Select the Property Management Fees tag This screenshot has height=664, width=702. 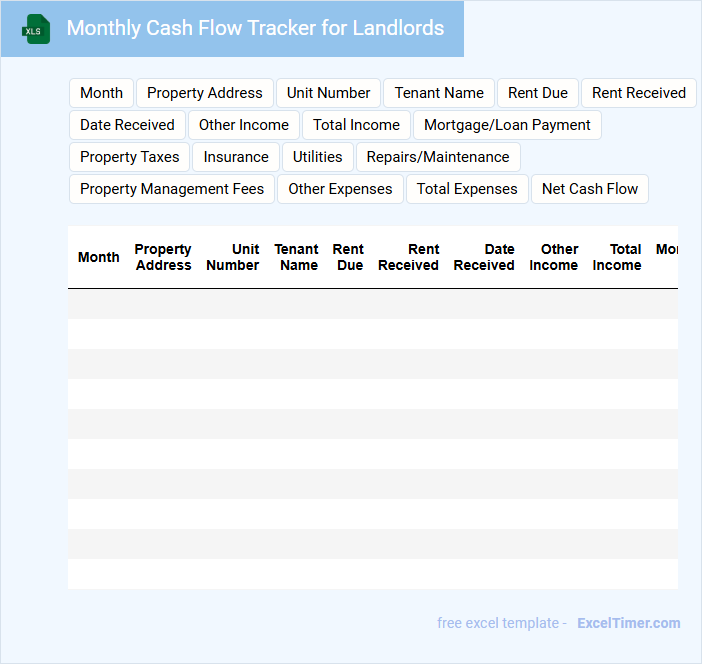pos(172,189)
